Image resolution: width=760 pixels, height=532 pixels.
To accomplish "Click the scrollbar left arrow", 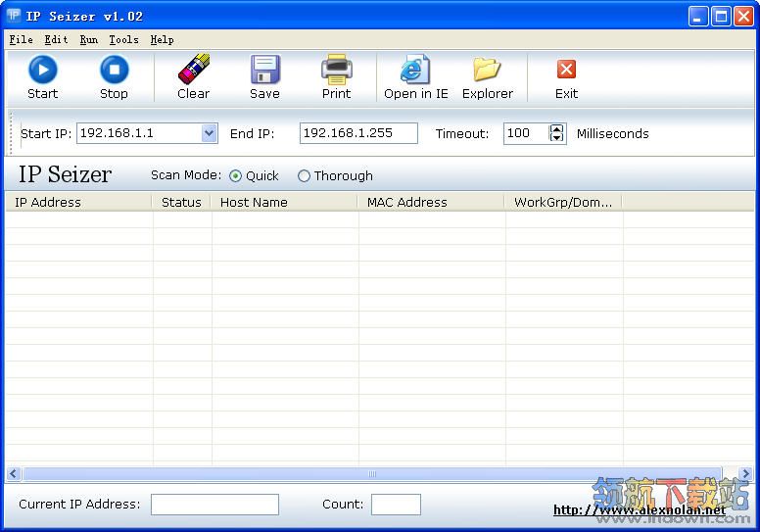I will point(13,474).
